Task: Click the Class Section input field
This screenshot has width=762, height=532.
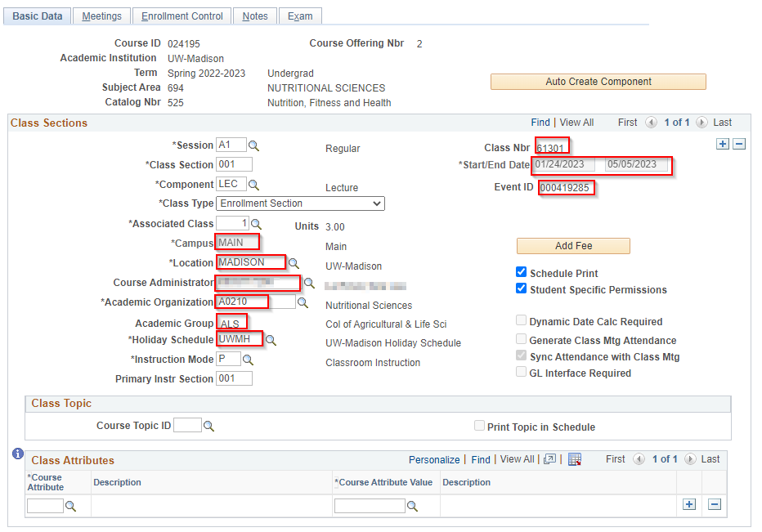Action: [234, 164]
